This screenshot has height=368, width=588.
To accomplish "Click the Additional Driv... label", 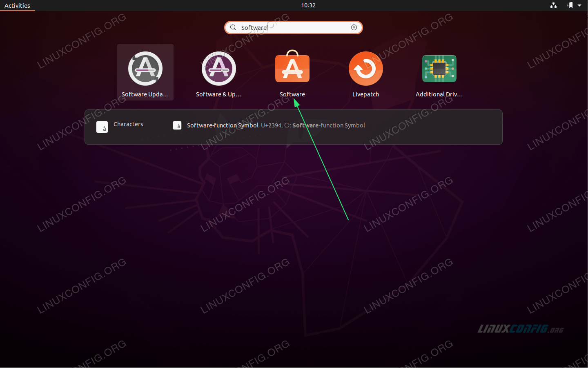I will click(x=439, y=94).
